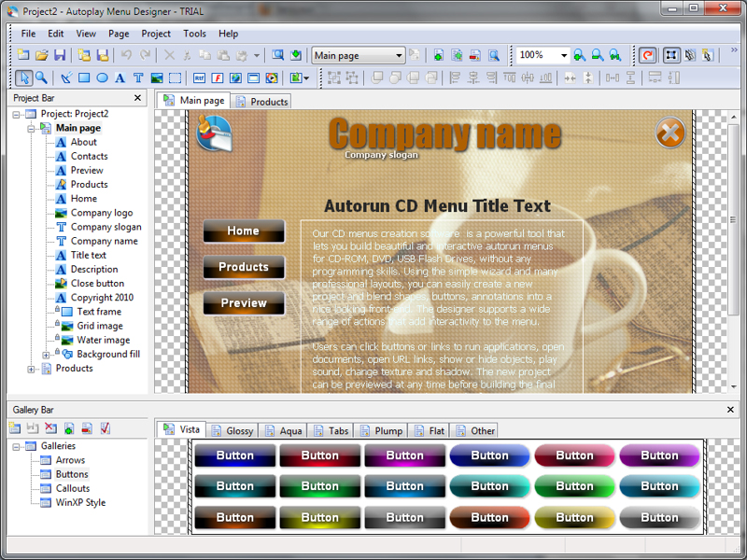Open a project with the folder icon

(41, 55)
